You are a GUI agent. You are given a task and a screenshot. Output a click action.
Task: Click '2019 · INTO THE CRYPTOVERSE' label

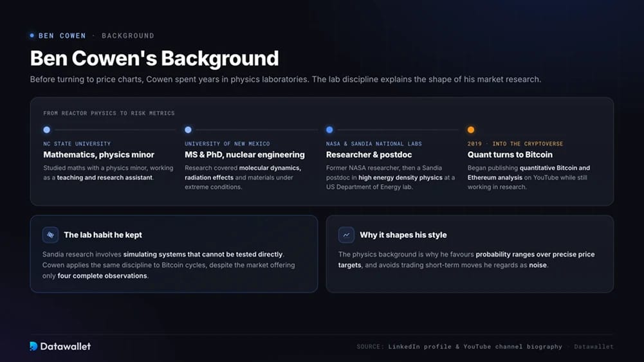pos(515,143)
